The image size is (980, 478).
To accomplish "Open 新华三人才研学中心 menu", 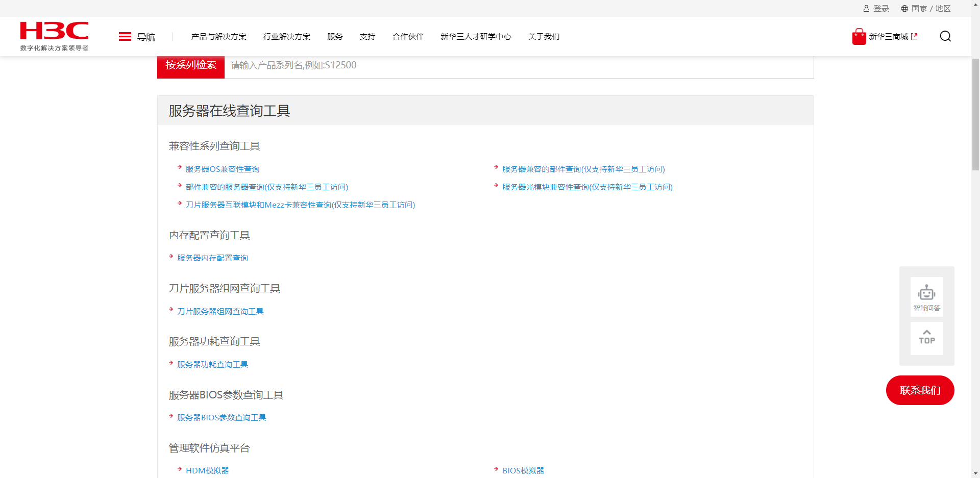I will click(x=476, y=37).
